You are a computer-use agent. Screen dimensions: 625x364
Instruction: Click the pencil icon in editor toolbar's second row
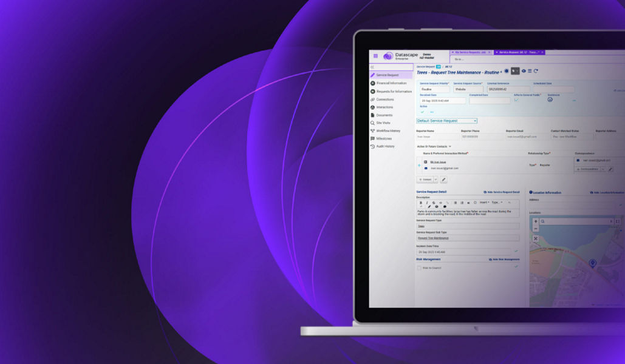point(429,207)
